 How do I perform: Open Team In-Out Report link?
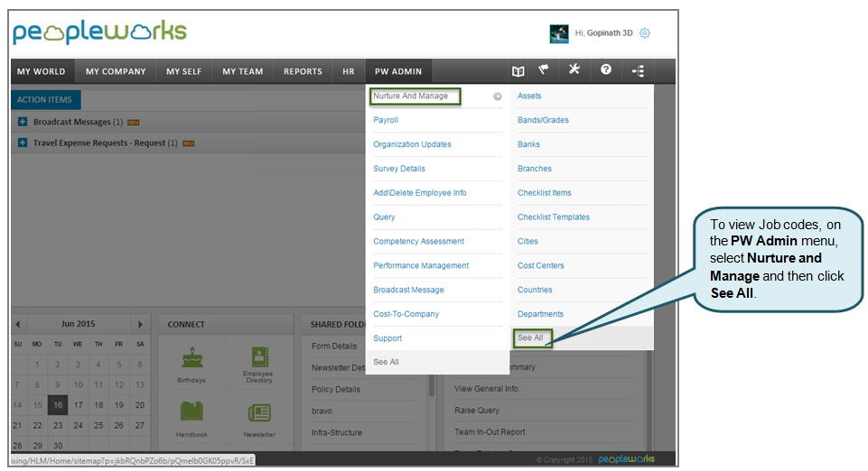coord(490,431)
